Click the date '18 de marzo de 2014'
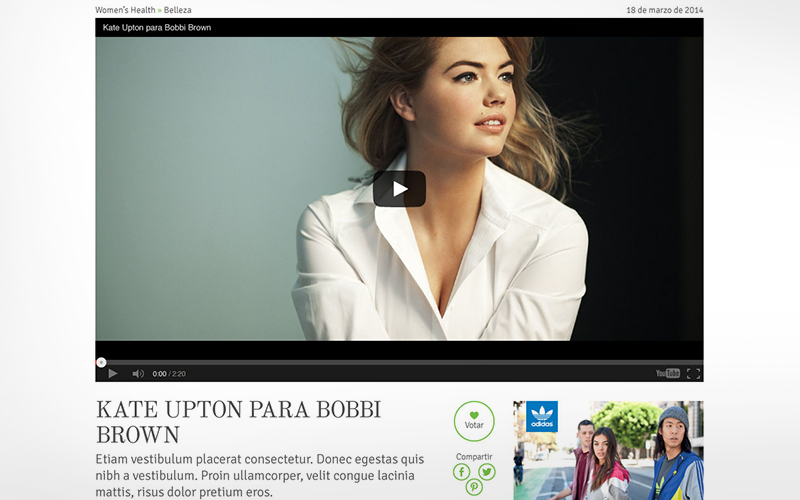 [664, 10]
